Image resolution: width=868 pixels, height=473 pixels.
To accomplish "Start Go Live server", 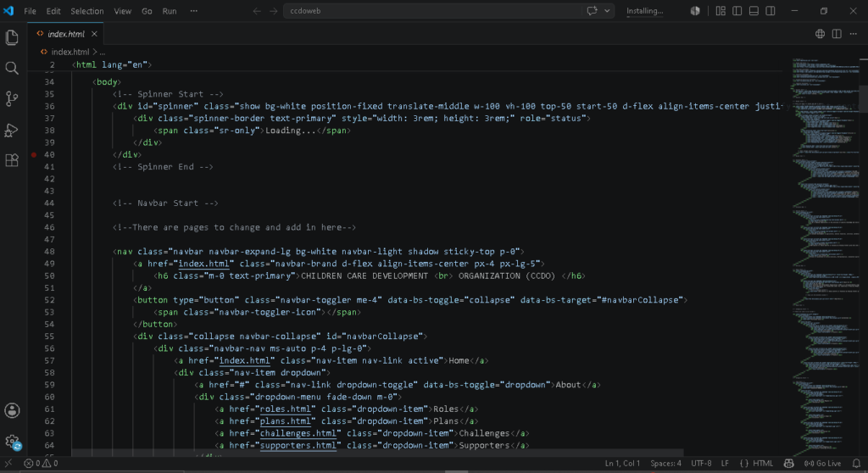I will (x=822, y=464).
